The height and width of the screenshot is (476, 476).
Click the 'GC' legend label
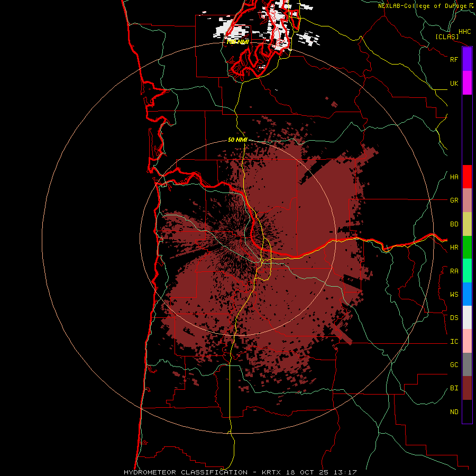click(x=454, y=365)
